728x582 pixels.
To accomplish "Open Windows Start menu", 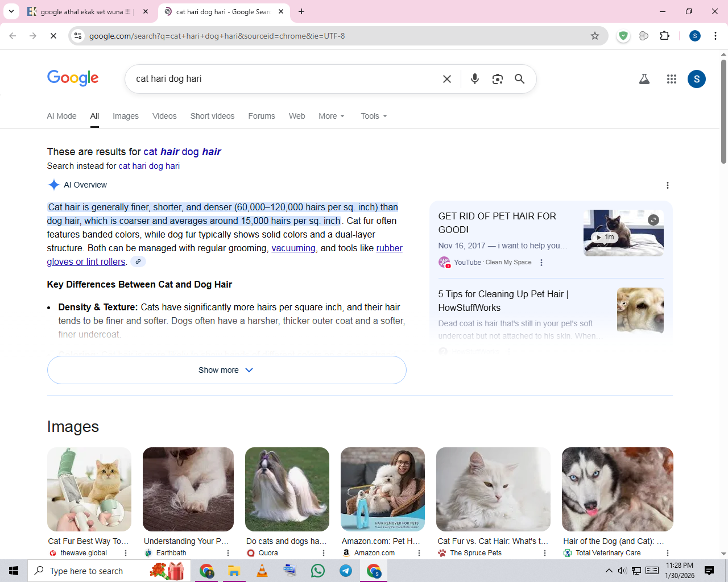I will tap(14, 571).
